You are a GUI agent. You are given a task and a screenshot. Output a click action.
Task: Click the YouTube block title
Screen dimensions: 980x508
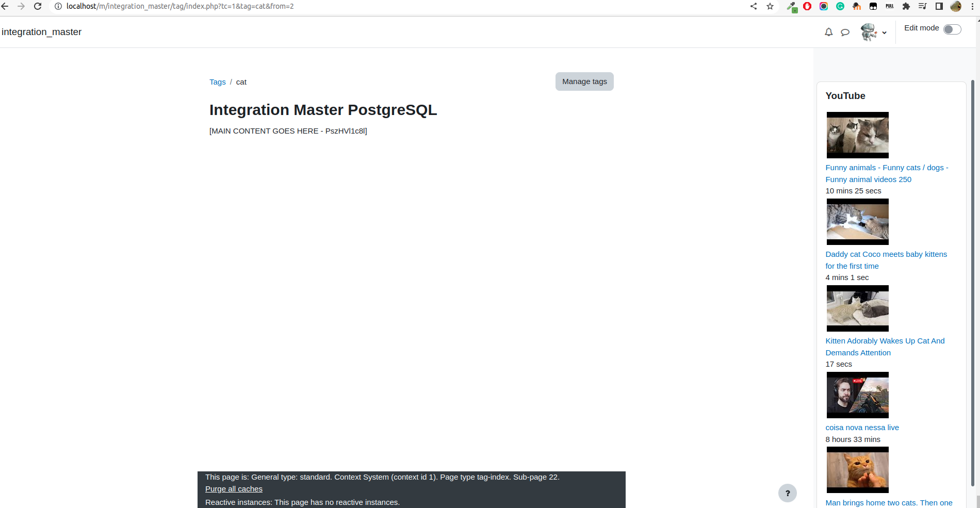pos(845,96)
